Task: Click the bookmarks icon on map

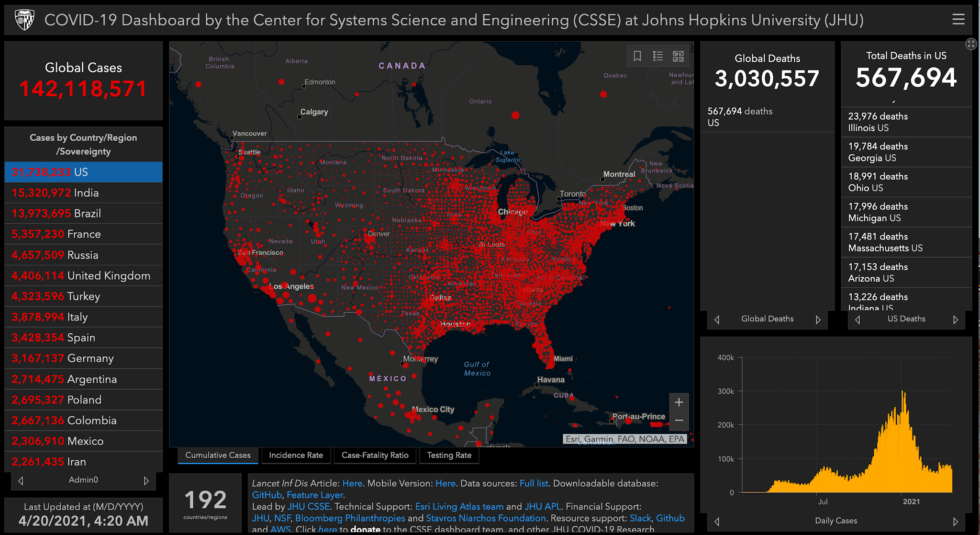Action: coord(637,56)
